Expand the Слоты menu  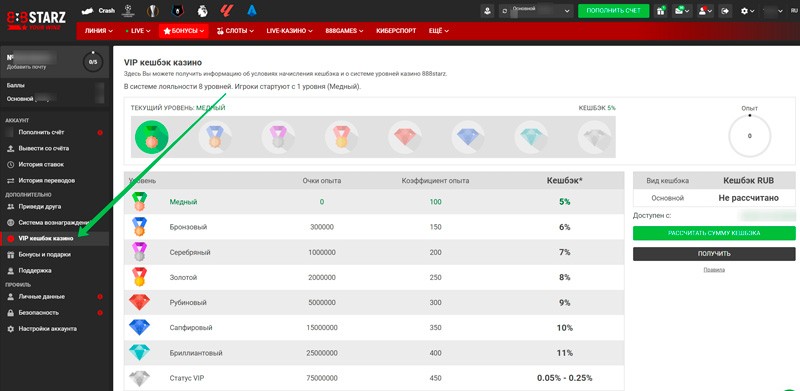point(235,31)
